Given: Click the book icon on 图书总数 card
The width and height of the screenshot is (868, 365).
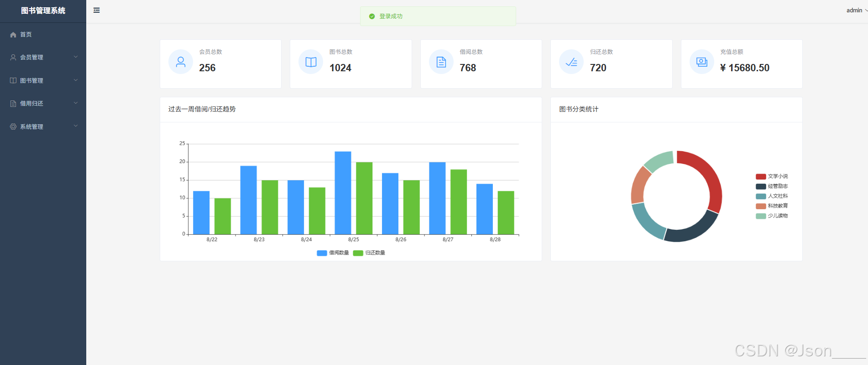Looking at the screenshot, I should coord(311,62).
